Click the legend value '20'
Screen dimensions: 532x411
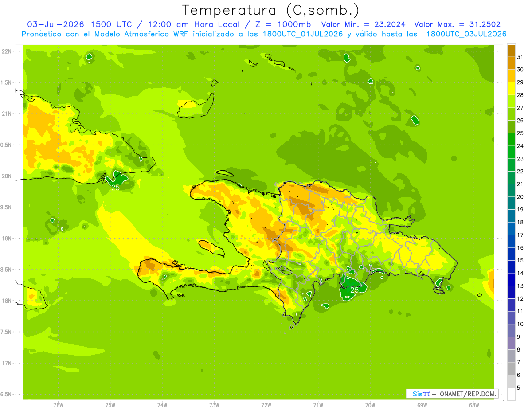pyautogui.click(x=520, y=197)
